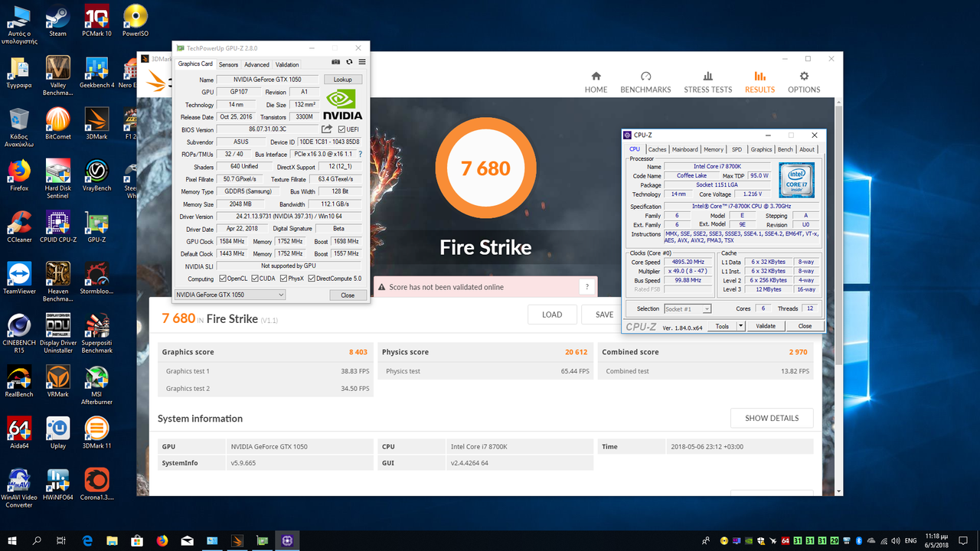Open the MSI Afterburner desktop icon
Screen dimensions: 980x551
click(x=96, y=385)
